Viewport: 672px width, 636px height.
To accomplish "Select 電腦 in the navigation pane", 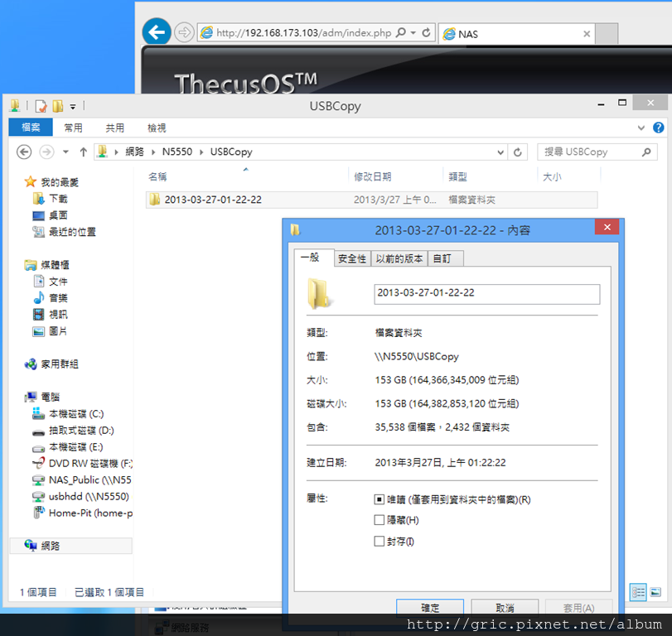I will pos(51,397).
